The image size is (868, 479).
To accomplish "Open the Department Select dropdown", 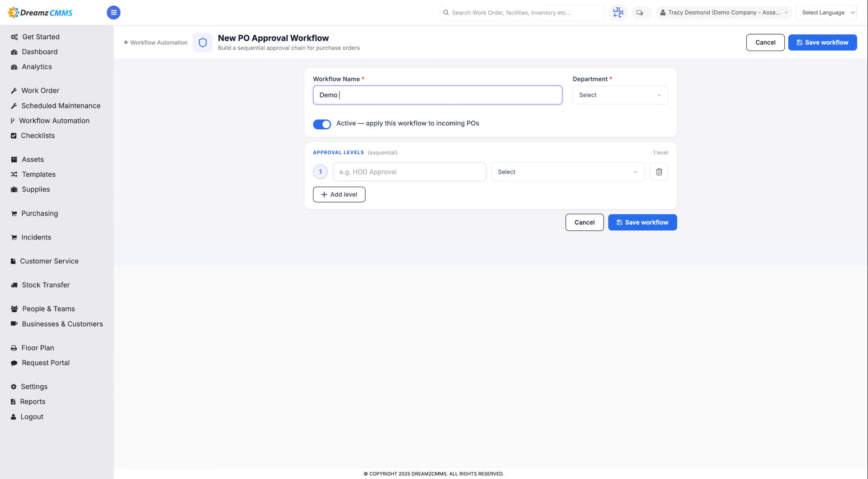I will pyautogui.click(x=620, y=95).
